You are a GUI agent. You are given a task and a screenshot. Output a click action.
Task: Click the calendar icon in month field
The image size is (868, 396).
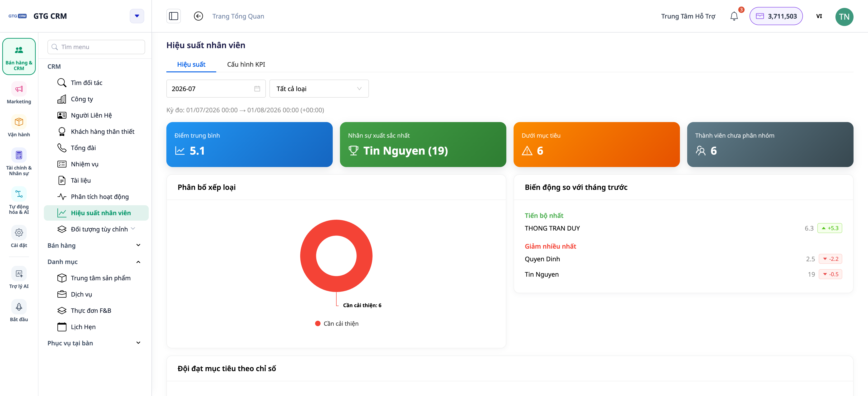coord(257,89)
